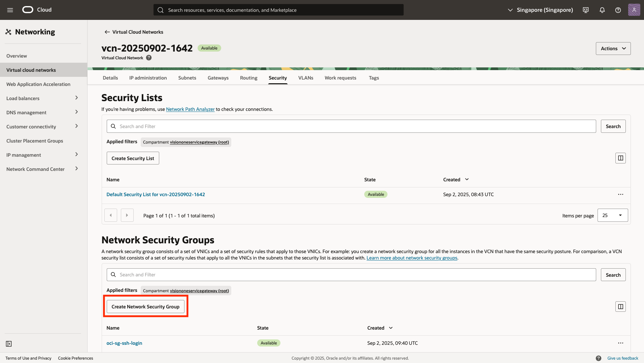Viewport: 644px width, 363px height.
Task: Click Create Network Security Group button
Action: coord(145,307)
